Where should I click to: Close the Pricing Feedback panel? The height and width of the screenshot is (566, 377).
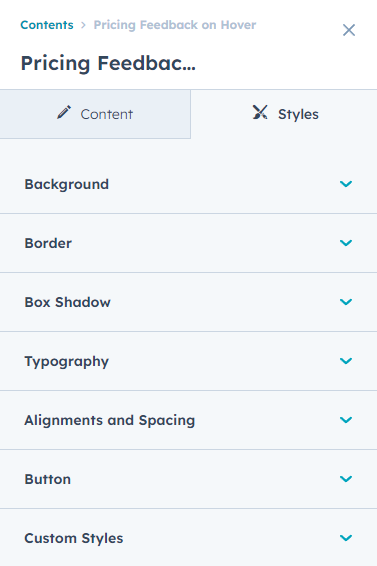pos(349,30)
